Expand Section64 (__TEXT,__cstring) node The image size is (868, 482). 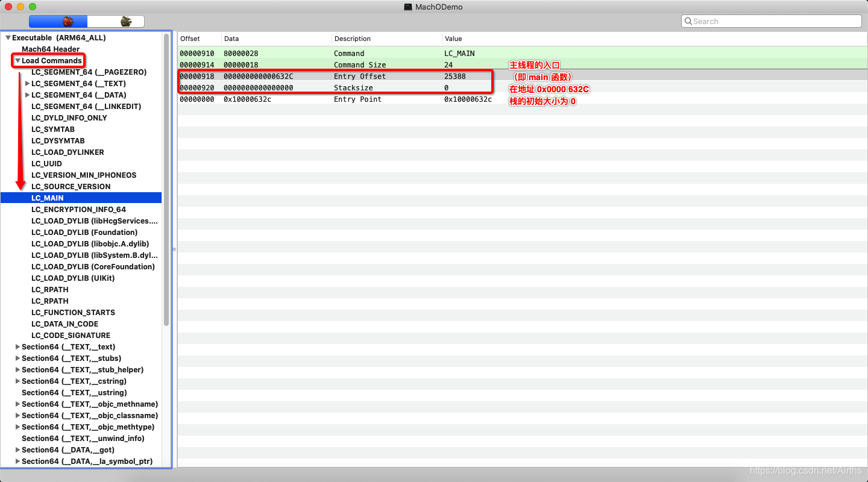coord(17,381)
